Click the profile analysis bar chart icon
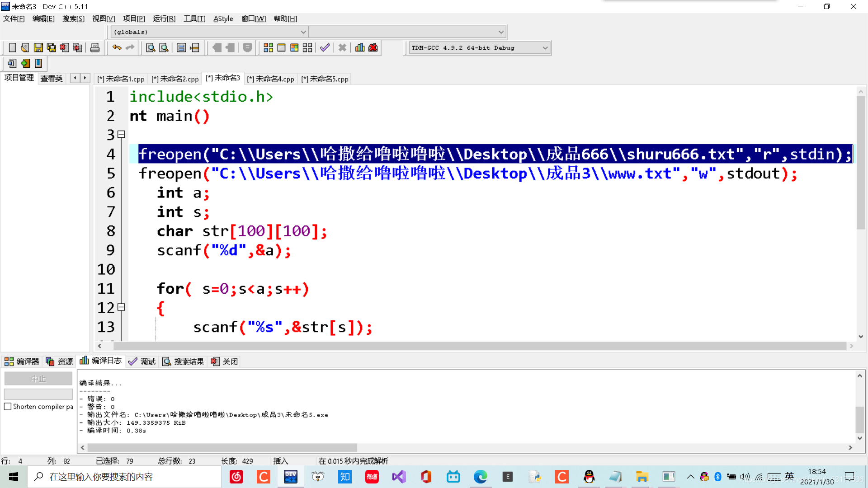The image size is (868, 488). tap(360, 48)
